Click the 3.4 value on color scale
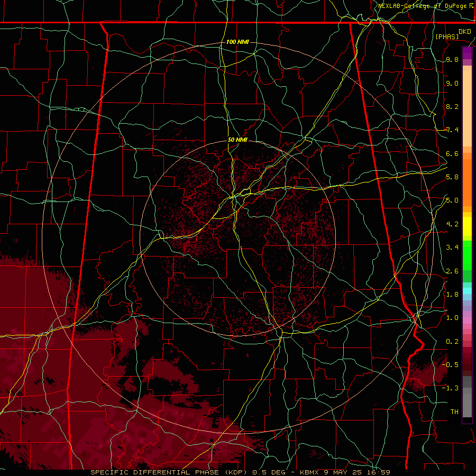Image resolution: width=476 pixels, height=476 pixels. [x=452, y=248]
